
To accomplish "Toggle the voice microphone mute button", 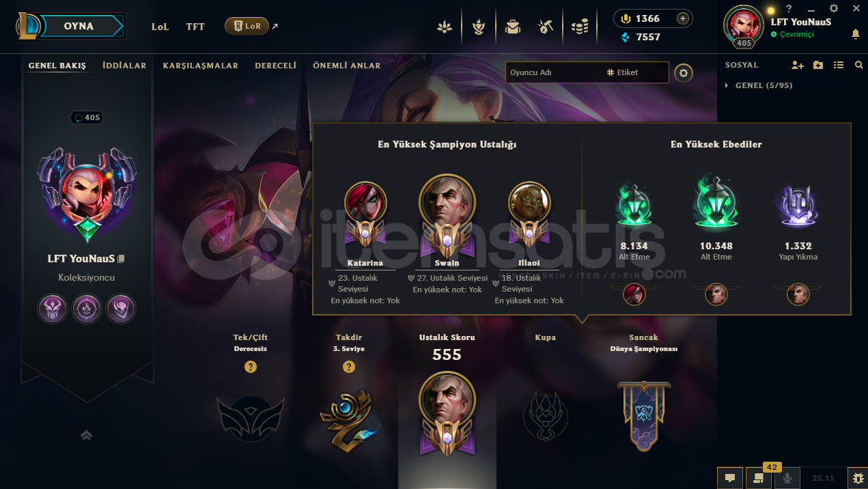I will [788, 478].
